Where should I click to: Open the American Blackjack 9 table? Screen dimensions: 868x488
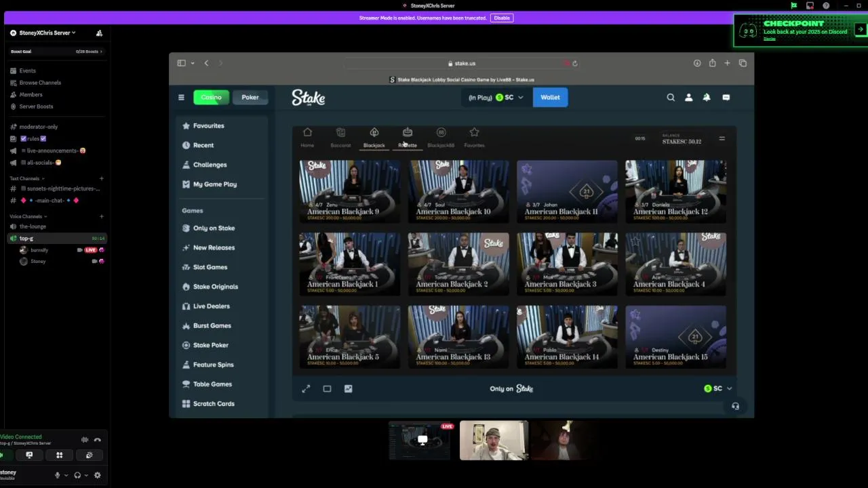pos(349,191)
